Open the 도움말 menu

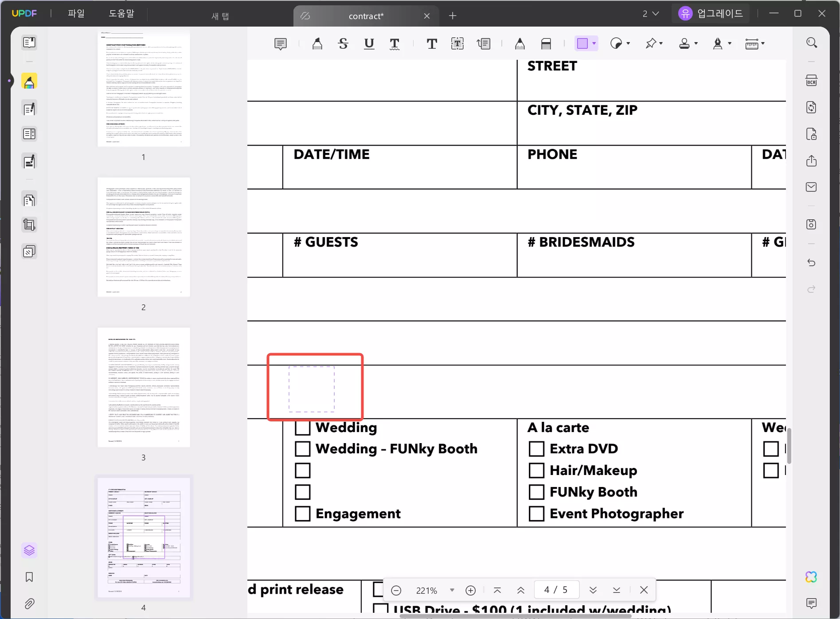click(x=121, y=13)
